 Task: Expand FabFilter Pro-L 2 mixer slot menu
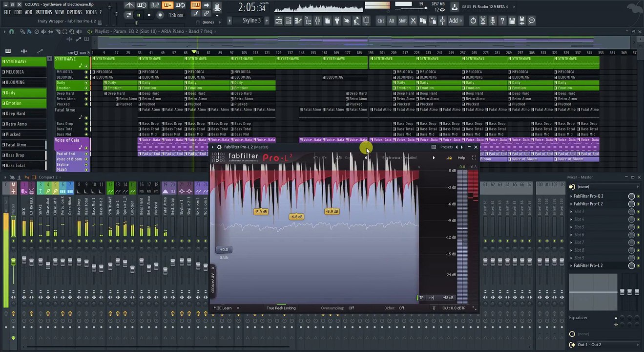tap(571, 265)
